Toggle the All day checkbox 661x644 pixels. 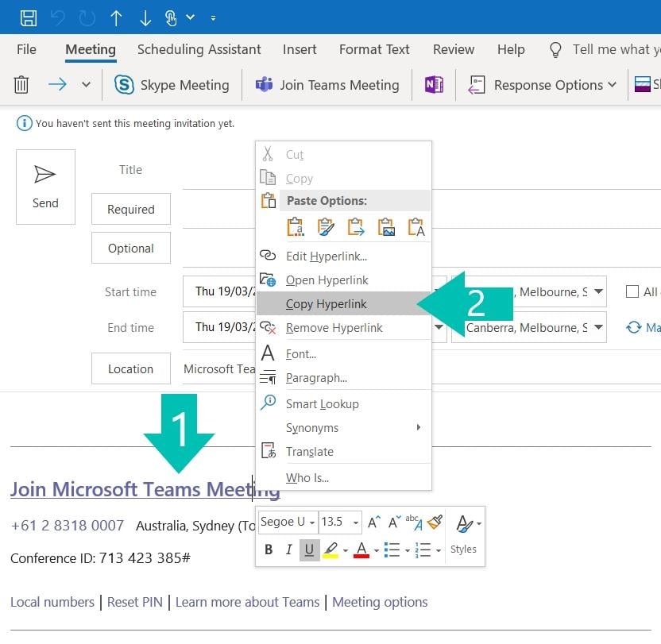tap(632, 291)
